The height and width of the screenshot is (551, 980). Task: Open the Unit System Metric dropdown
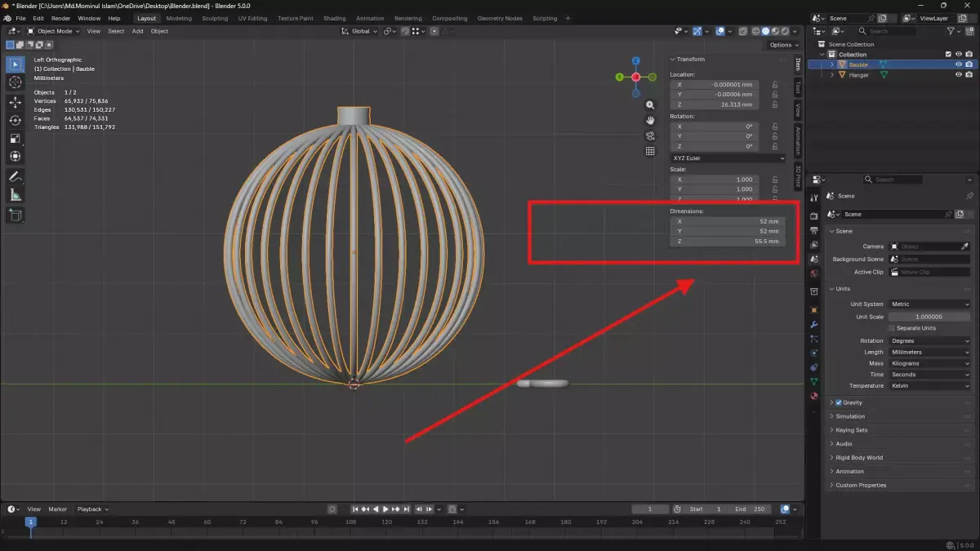click(x=930, y=304)
